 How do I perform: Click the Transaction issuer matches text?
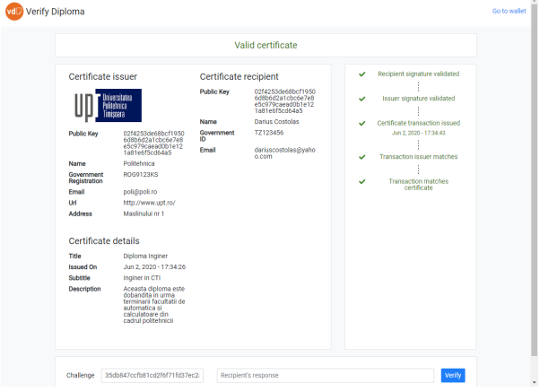coord(418,157)
